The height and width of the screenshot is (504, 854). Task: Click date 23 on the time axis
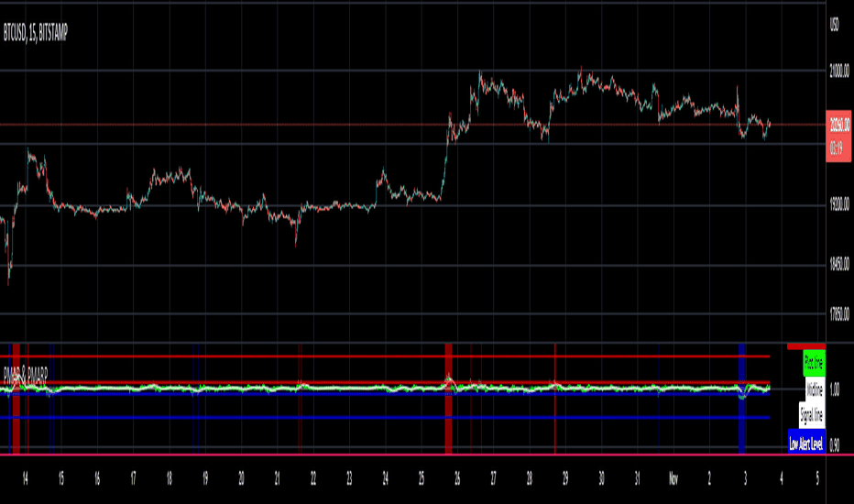pos(349,478)
